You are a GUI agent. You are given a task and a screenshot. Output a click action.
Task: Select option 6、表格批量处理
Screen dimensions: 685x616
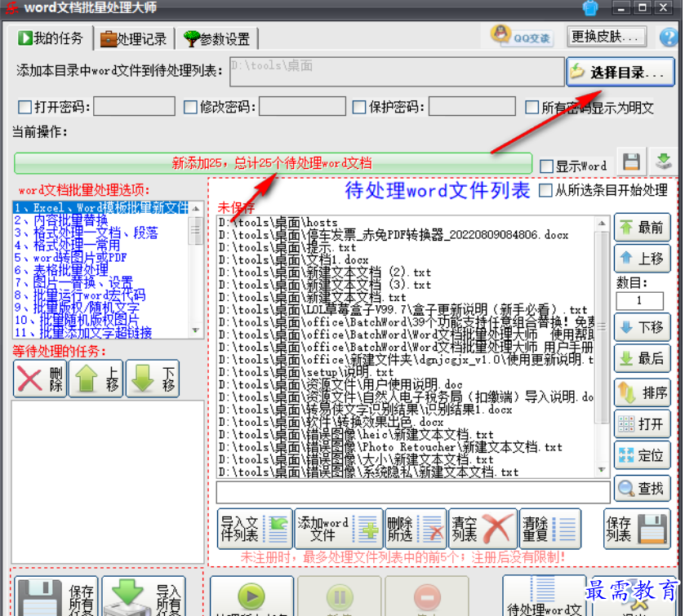[61, 270]
